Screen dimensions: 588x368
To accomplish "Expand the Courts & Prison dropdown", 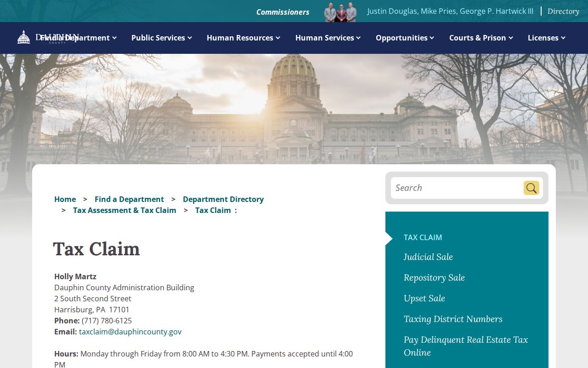I will click(481, 38).
